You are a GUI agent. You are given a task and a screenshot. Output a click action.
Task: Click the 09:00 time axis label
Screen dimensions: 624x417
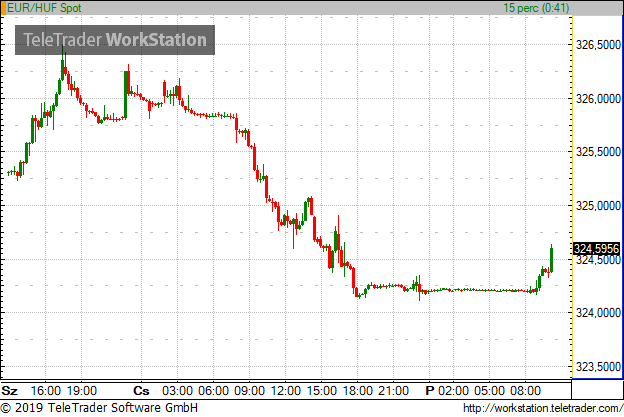click(x=250, y=391)
